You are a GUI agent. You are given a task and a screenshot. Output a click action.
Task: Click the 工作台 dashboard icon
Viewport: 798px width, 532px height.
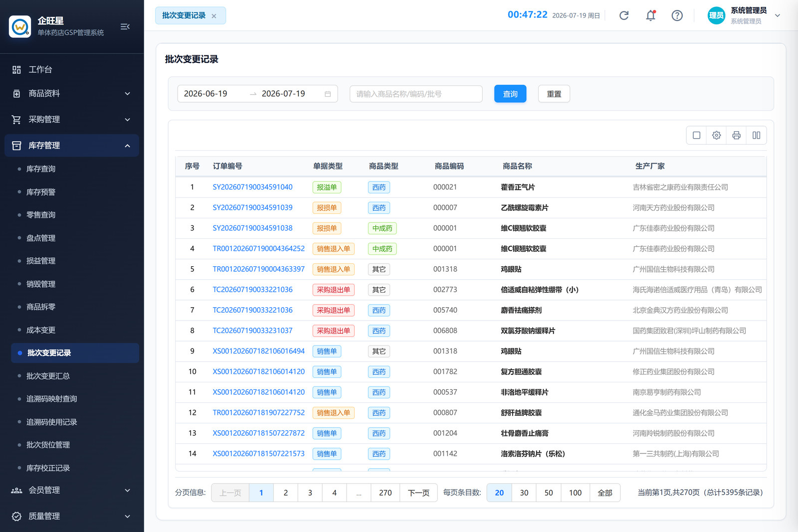16,70
